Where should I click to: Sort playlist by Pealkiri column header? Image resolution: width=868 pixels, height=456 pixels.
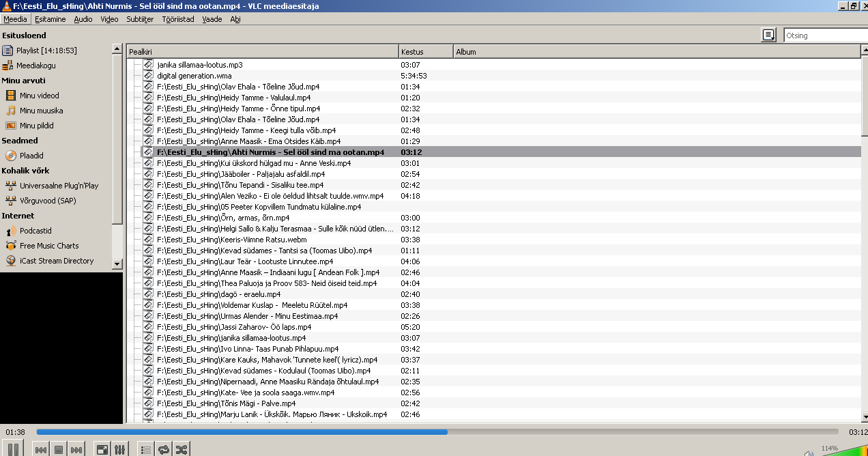262,52
